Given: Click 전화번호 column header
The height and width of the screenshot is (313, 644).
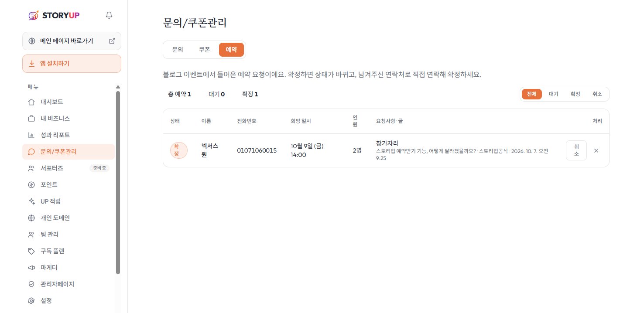Looking at the screenshot, I should [247, 121].
